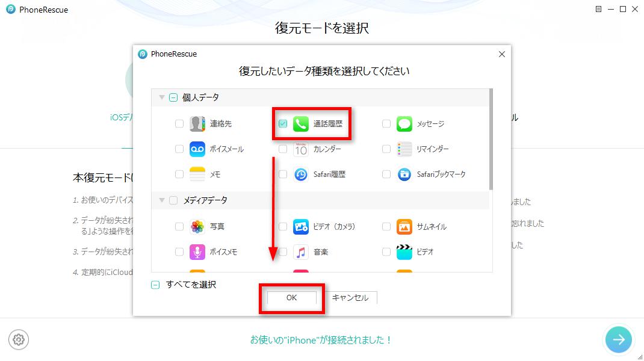Viewport: 644px width, 361px height.
Task: Uncheck the 通話履歴 checkbox
Action: pyautogui.click(x=282, y=123)
